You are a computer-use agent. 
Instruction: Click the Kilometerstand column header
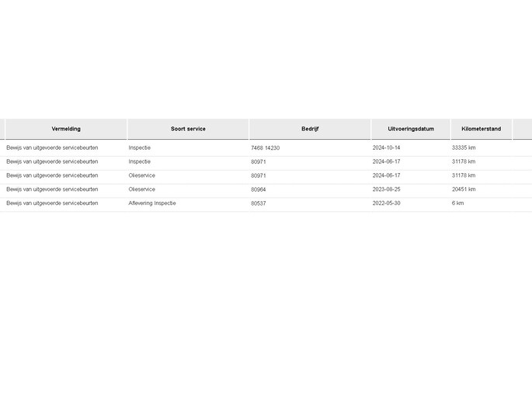pos(481,129)
